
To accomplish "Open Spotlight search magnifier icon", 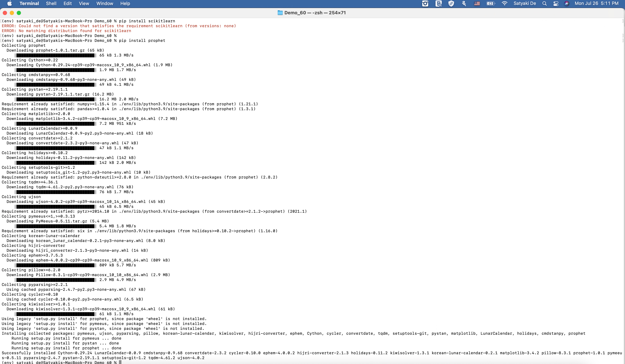I will 544,3.
